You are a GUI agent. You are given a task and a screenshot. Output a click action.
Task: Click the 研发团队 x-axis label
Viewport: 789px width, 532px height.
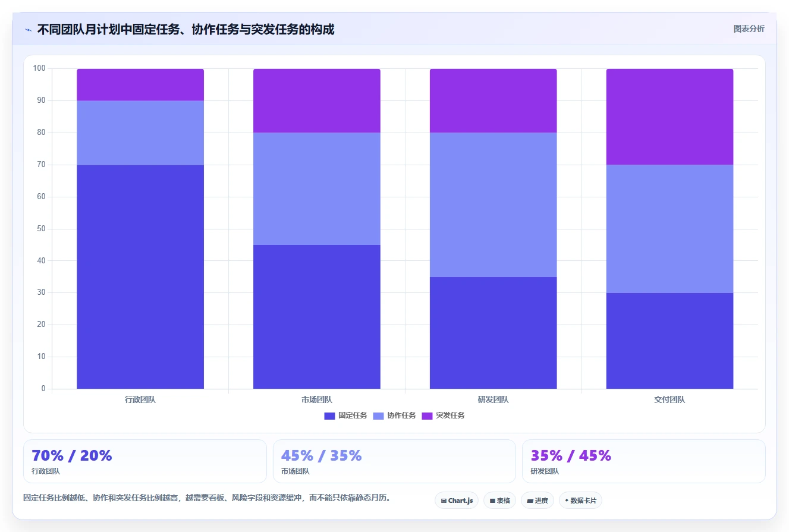(493, 399)
